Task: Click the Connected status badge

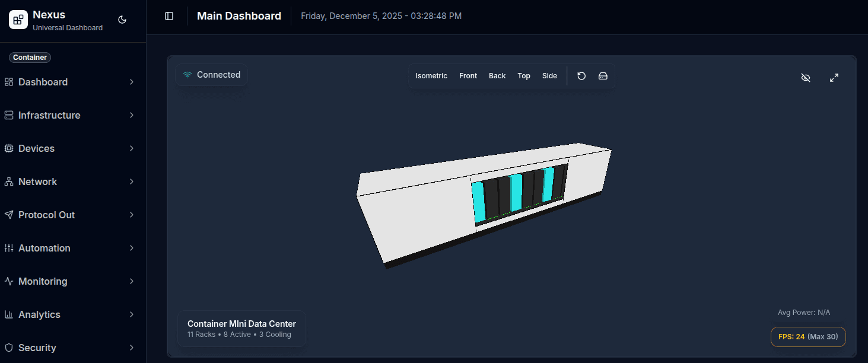Action: [x=212, y=75]
